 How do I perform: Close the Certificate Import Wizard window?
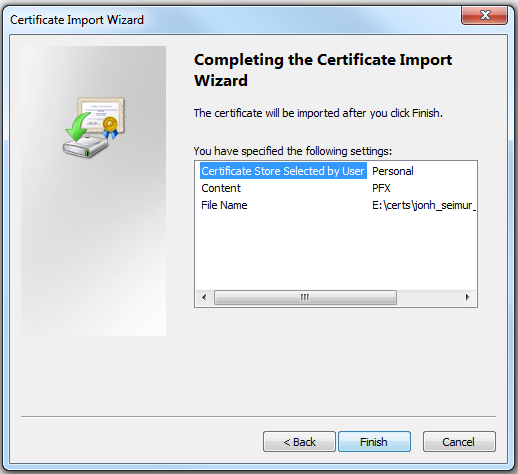(484, 15)
